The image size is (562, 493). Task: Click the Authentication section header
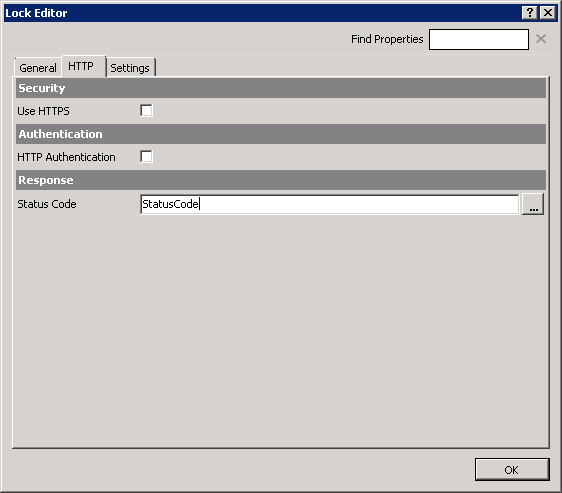pyautogui.click(x=281, y=134)
